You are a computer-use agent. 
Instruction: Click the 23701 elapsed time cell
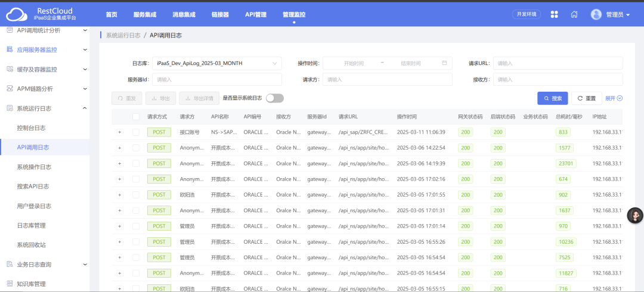(x=566, y=163)
